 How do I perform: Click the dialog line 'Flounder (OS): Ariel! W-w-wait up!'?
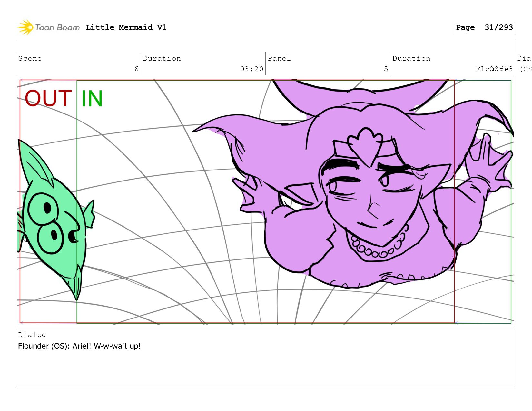79,346
